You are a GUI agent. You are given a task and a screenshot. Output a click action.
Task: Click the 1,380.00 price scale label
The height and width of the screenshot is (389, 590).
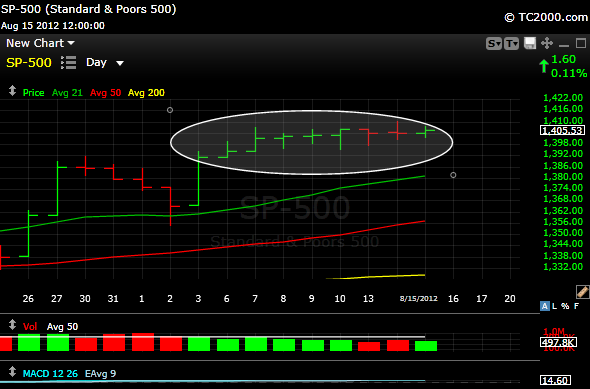(563, 177)
